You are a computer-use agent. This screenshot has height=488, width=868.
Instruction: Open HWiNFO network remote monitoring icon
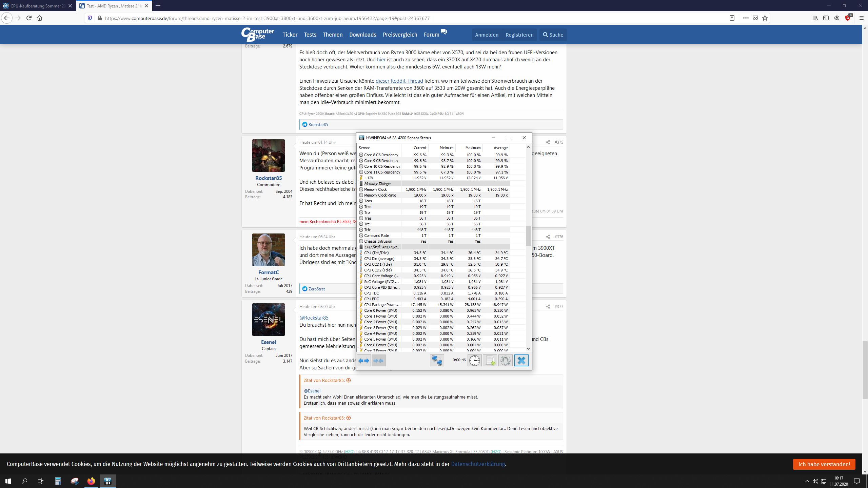pyautogui.click(x=437, y=361)
